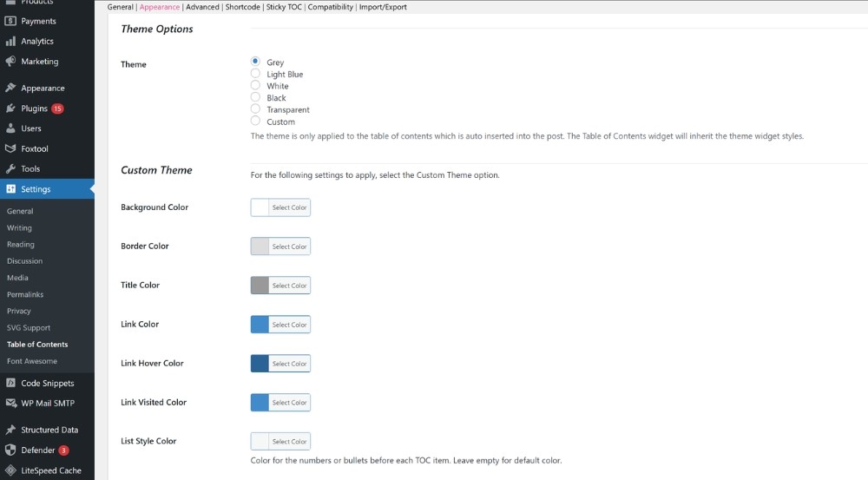Click Select Color for Background Color
The image size is (868, 480).
coord(290,207)
